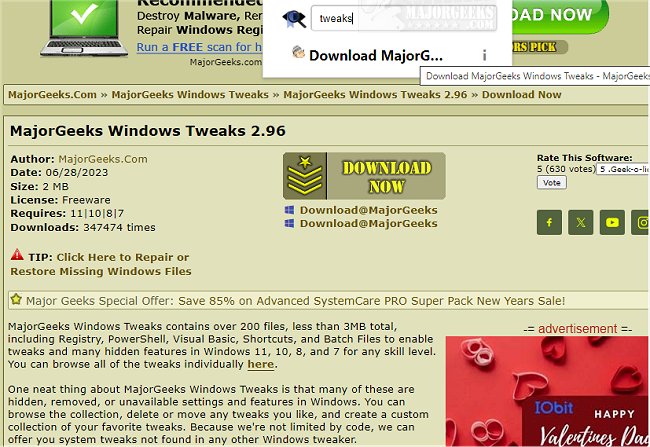
Task: Click the 'License: Freeware' text
Action: point(61,200)
